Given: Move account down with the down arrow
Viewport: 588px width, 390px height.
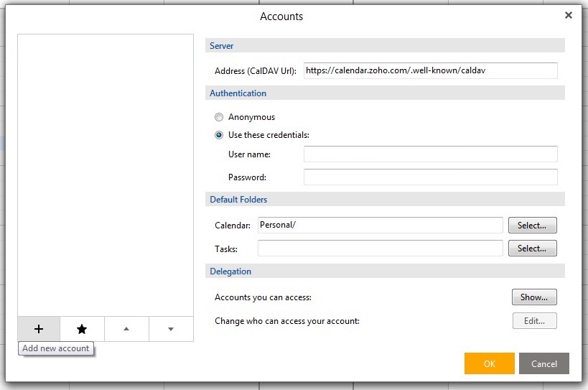Looking at the screenshot, I should point(171,329).
